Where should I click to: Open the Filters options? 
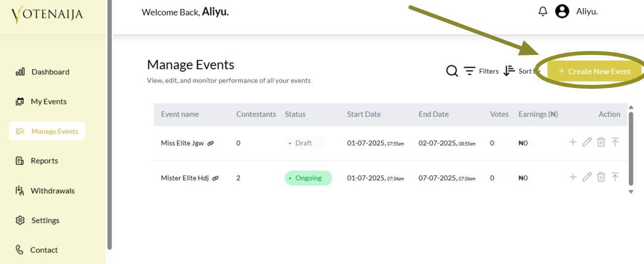click(481, 71)
